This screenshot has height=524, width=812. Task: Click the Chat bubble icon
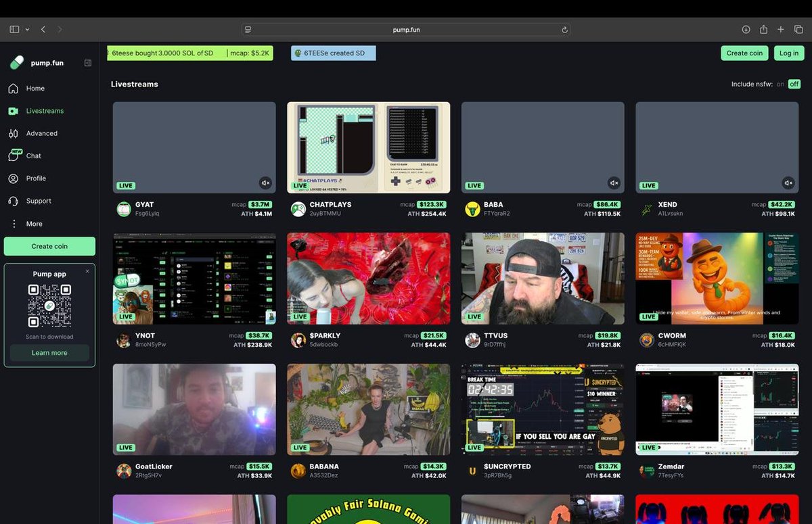point(14,156)
